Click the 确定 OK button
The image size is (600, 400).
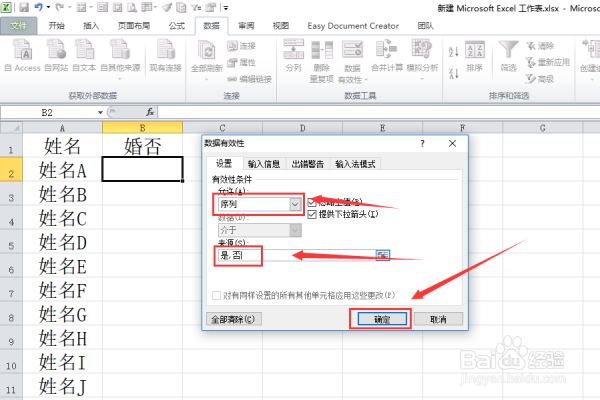click(x=382, y=319)
